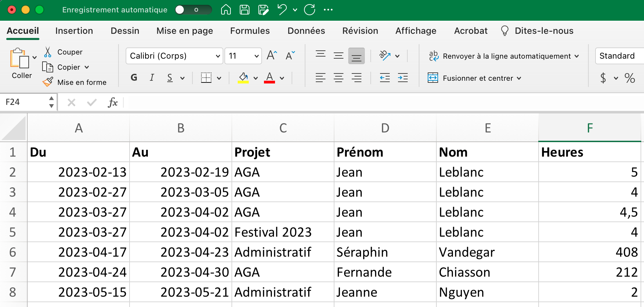This screenshot has height=307, width=644.
Task: Open the Données tab
Action: (x=306, y=31)
